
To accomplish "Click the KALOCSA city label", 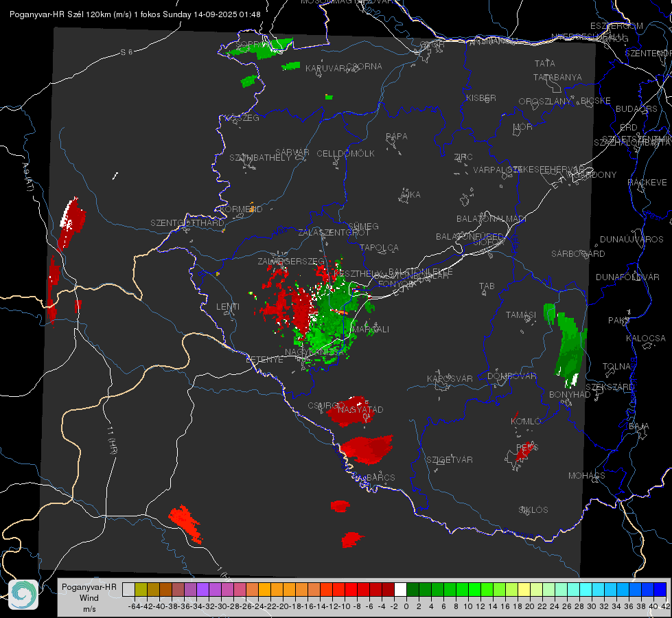I will point(645,339).
